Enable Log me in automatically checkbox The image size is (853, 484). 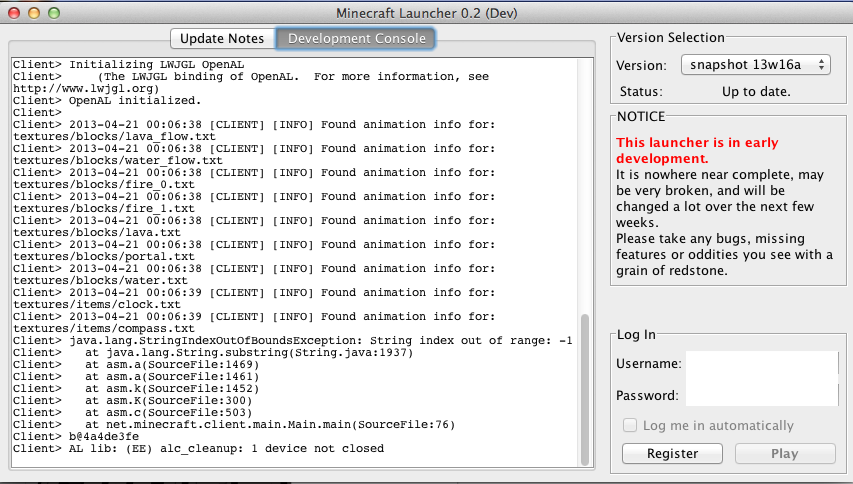(x=630, y=425)
